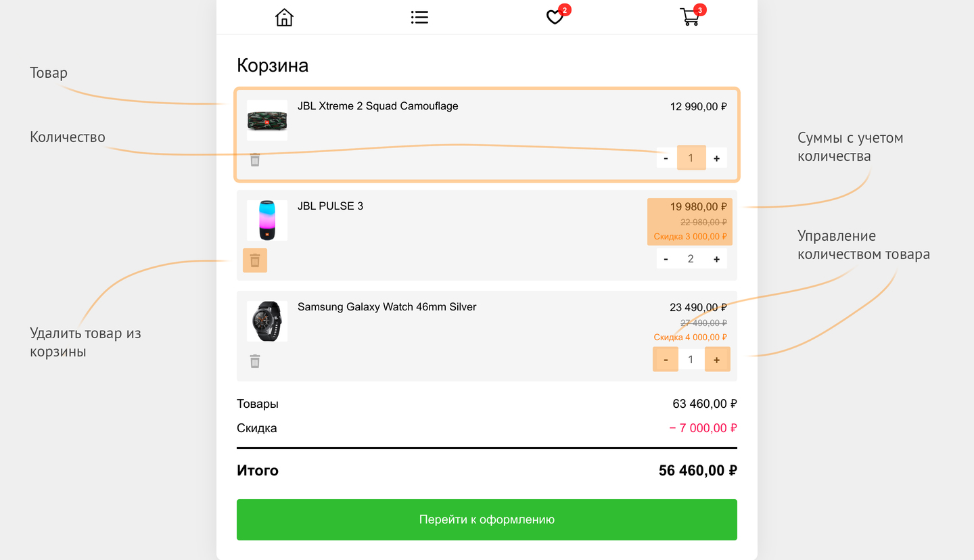This screenshot has width=974, height=560.
Task: Click the Итого total amount
Action: [x=698, y=470]
